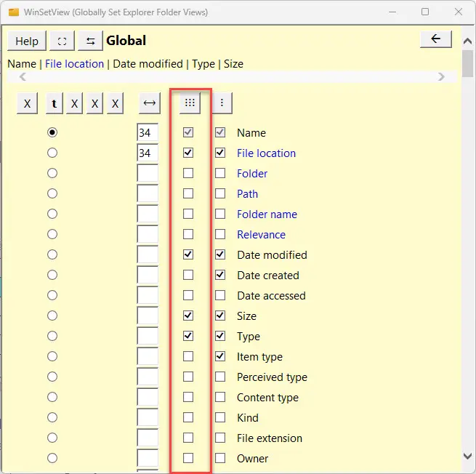Screen dimensions: 476x474
Task: Click the blue File location text in header line
Action: [74, 64]
